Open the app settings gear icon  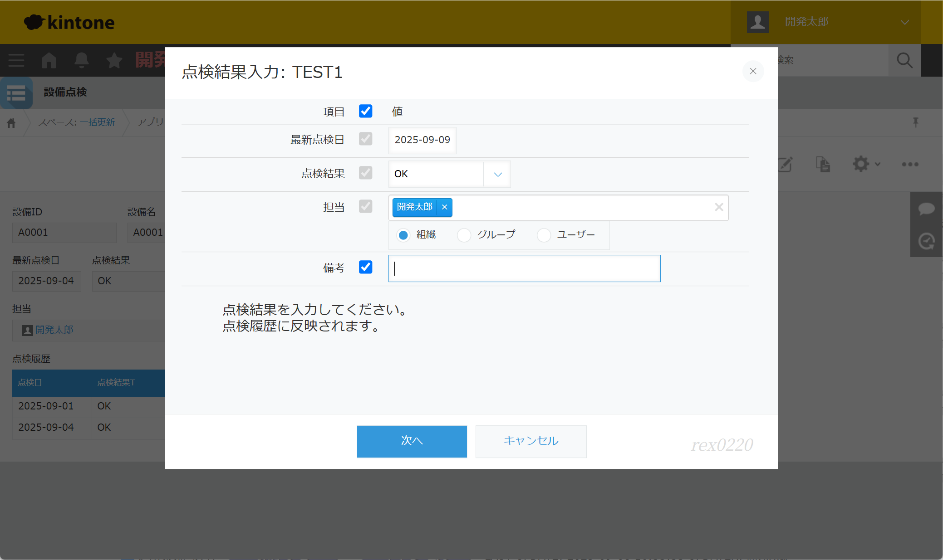[x=861, y=164]
